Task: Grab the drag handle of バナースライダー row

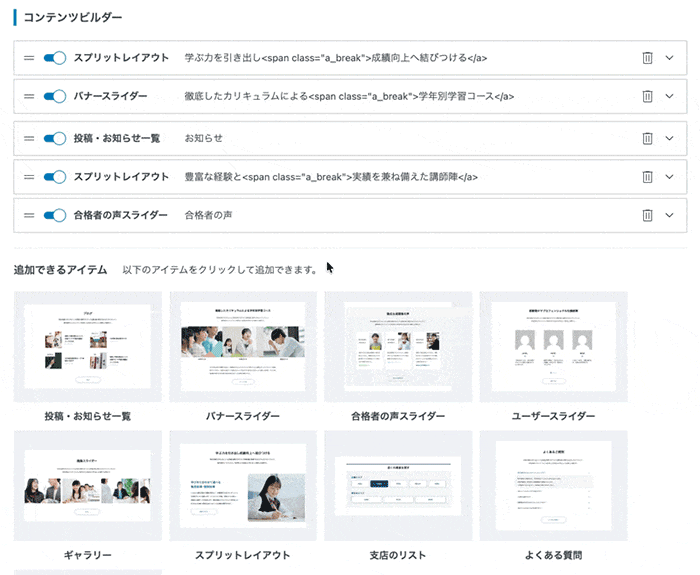Action: tap(29, 97)
